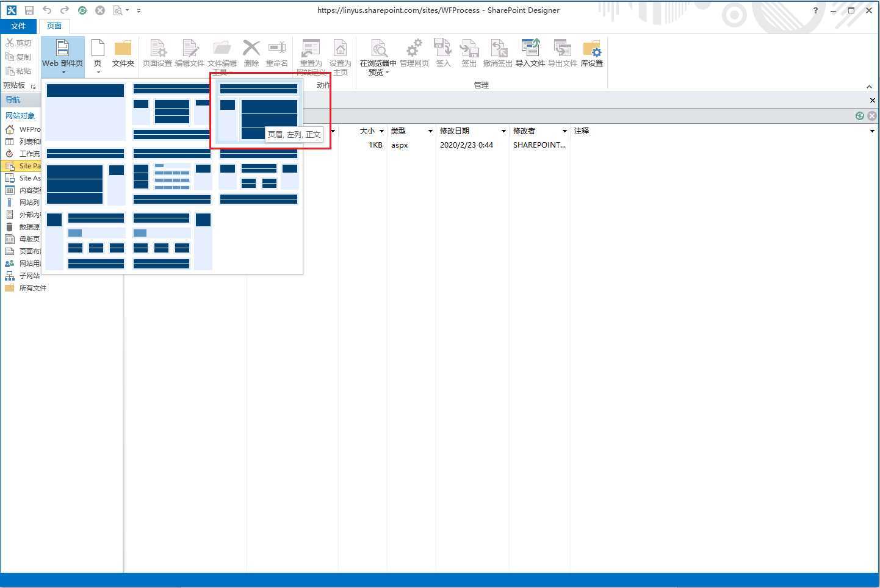
Task: Choose left column, header, footer, 3 columns layout
Action: (x=85, y=241)
